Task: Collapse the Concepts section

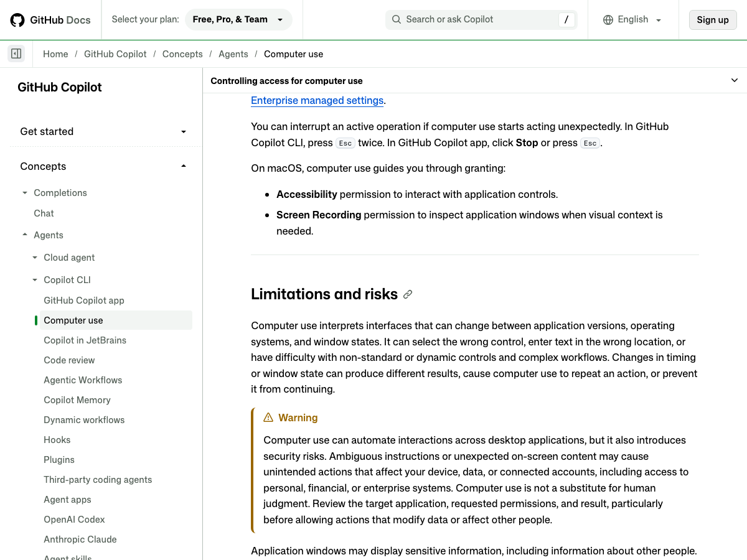Action: tap(103, 166)
